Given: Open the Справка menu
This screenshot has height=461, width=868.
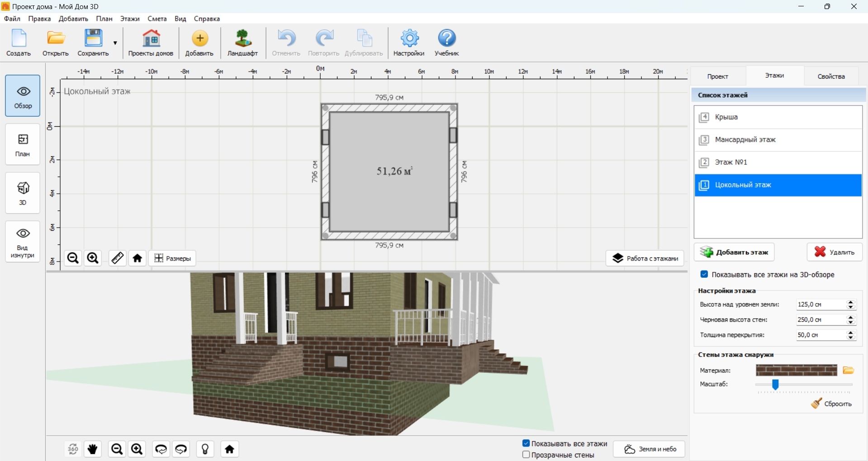Looking at the screenshot, I should [207, 19].
